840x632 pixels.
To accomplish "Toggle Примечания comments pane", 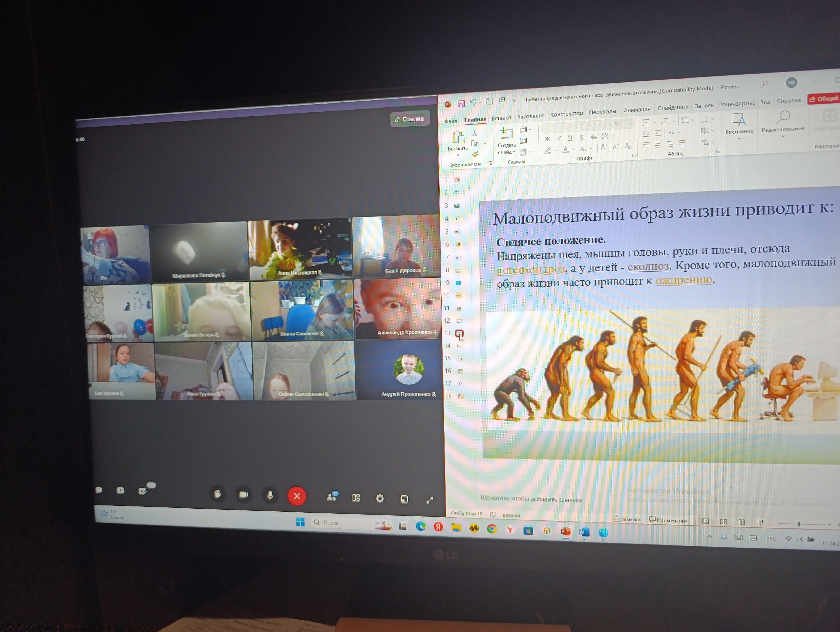I will [669, 520].
